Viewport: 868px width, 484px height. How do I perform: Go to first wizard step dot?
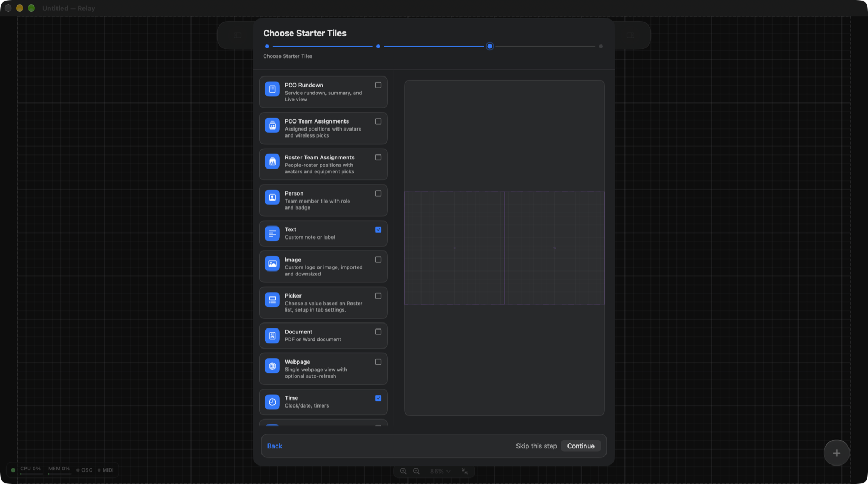267,46
